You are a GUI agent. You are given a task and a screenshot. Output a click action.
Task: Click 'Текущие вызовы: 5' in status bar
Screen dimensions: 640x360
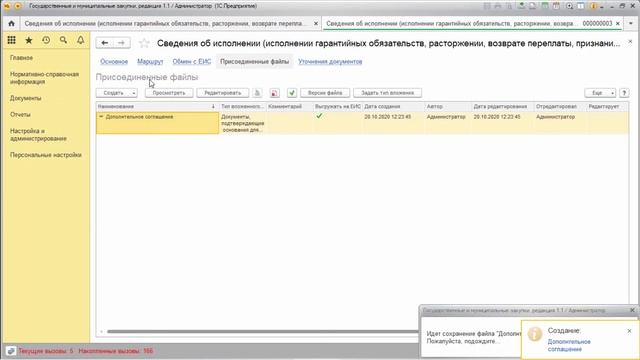[46, 351]
